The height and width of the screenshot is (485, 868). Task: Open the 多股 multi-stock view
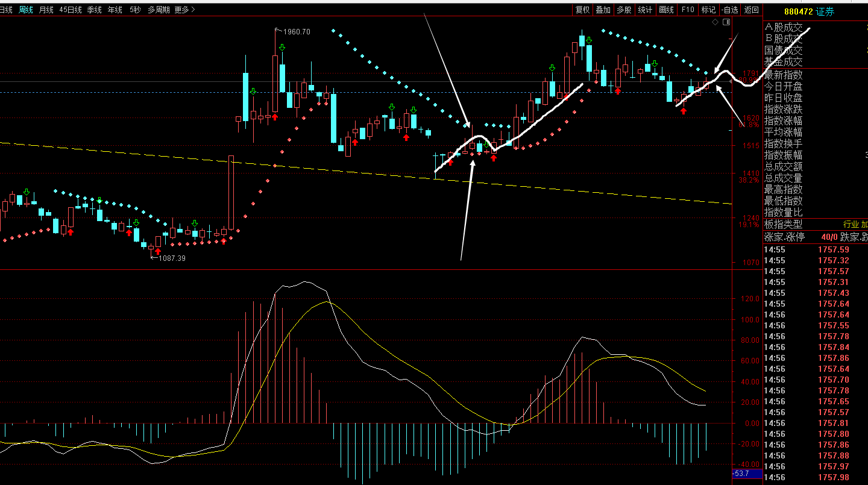pyautogui.click(x=624, y=10)
